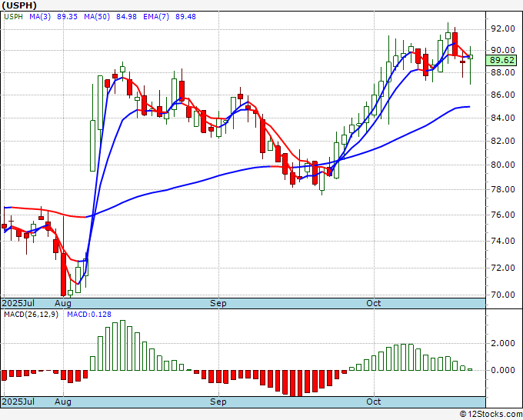Click the tallest green MACD histogram bar
This screenshot has width=523, height=420.
tap(122, 345)
